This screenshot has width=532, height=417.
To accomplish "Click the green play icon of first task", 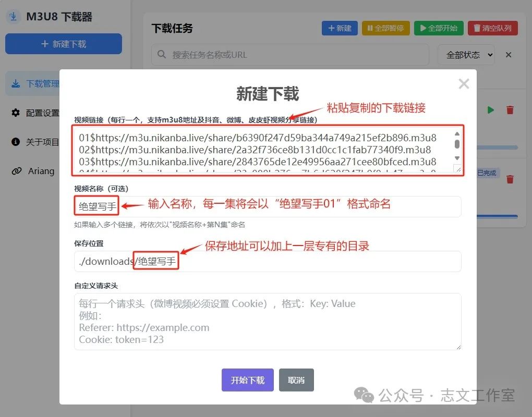I will 491,110.
